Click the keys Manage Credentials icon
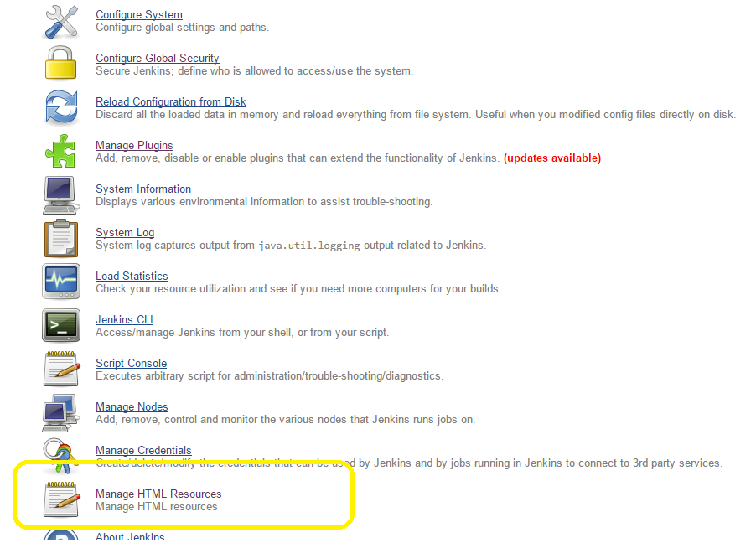Image resolution: width=756 pixels, height=543 pixels. [60, 456]
